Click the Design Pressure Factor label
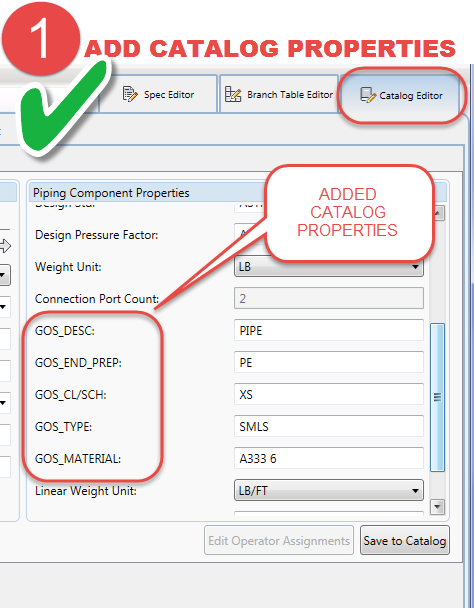474x608 pixels. point(97,235)
